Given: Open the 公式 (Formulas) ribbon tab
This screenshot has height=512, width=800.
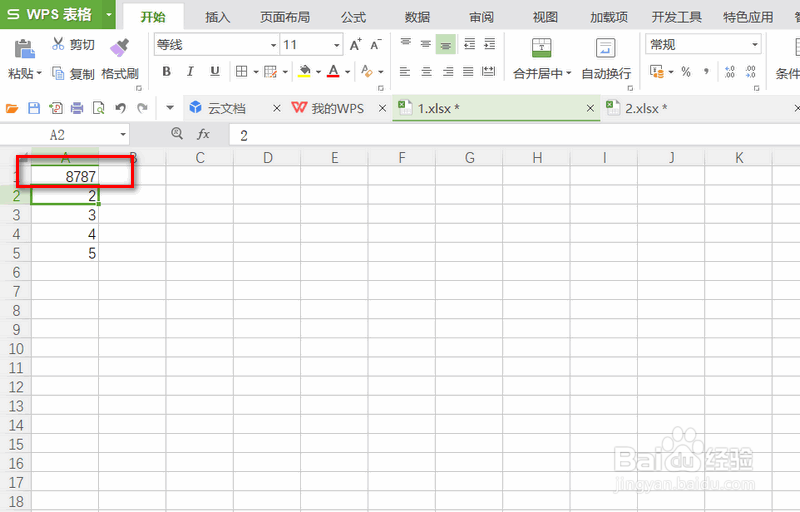Looking at the screenshot, I should pos(354,17).
